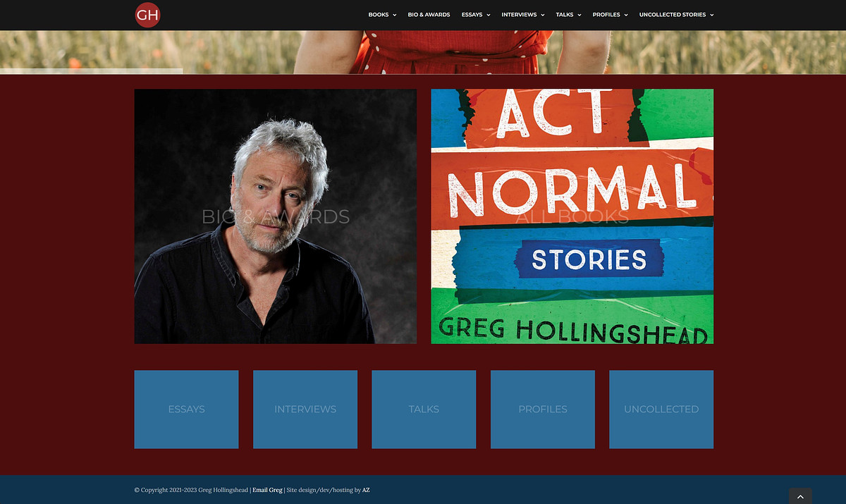Click the blue Essays tile
The width and height of the screenshot is (846, 504).
click(186, 410)
